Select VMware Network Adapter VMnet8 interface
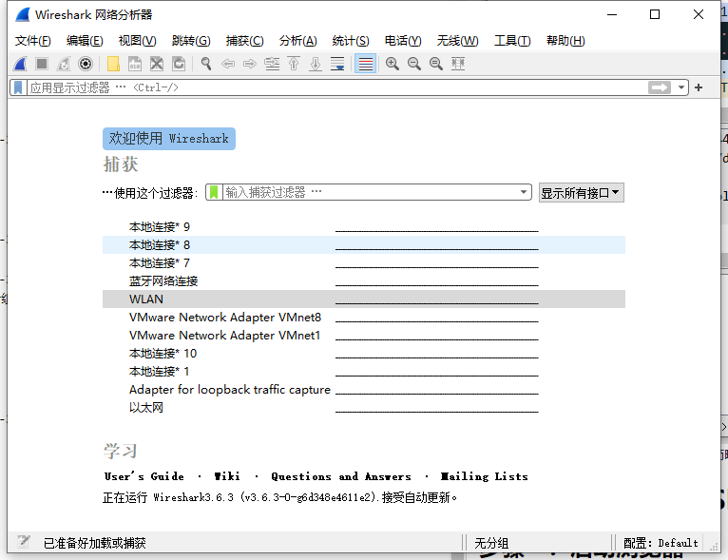 364,318
